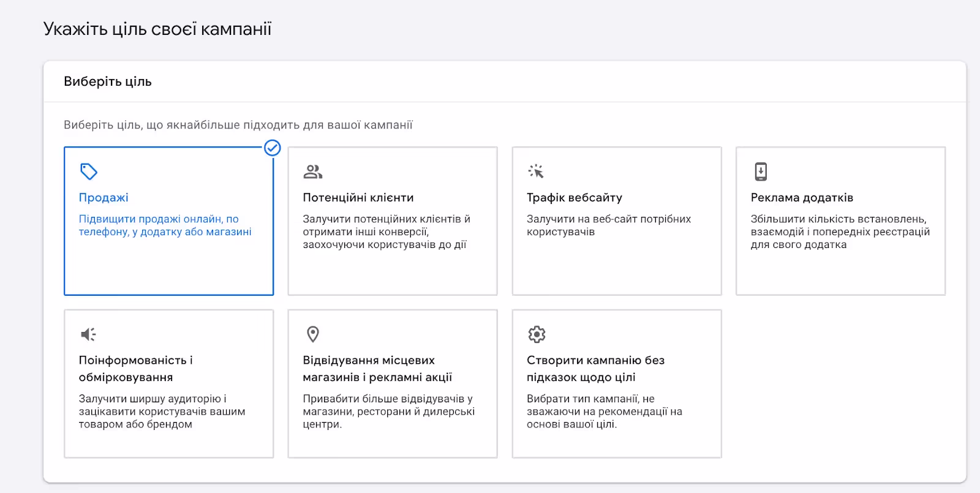Click the description under Трафік вебсайту

coord(609,225)
